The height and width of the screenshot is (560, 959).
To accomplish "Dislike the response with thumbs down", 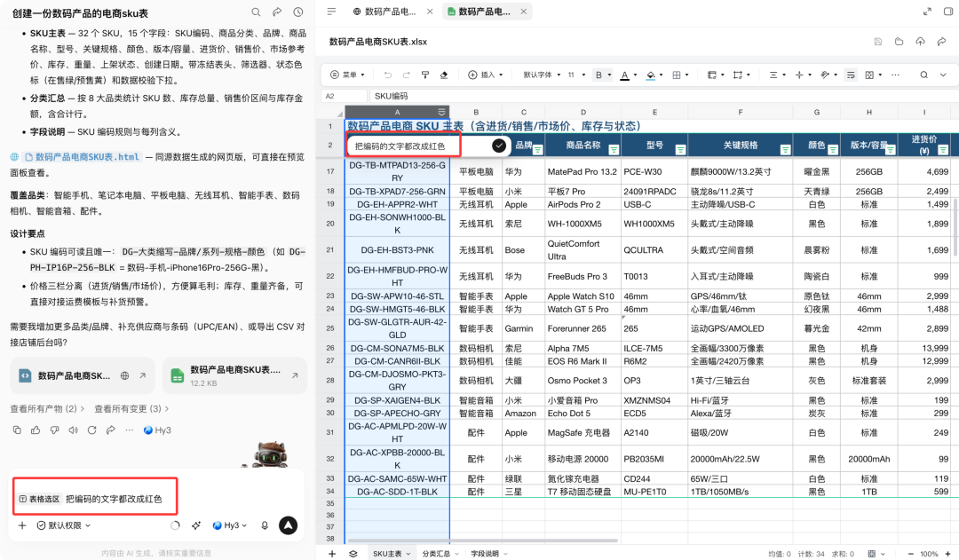I will [x=54, y=430].
